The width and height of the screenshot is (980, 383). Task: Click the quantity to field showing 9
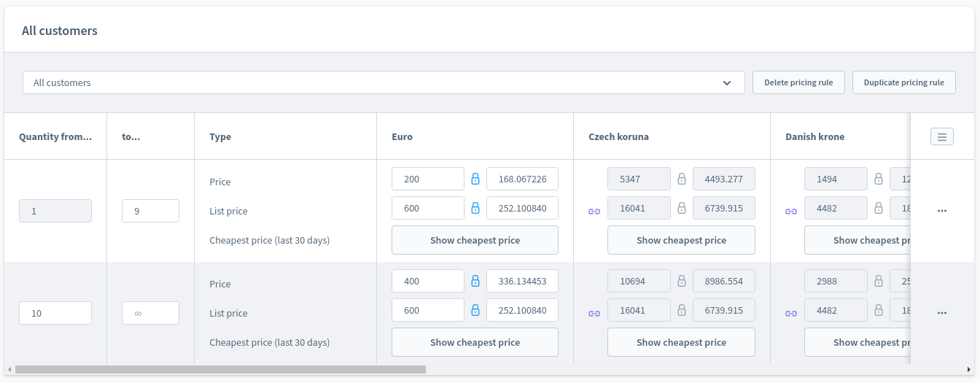(150, 211)
